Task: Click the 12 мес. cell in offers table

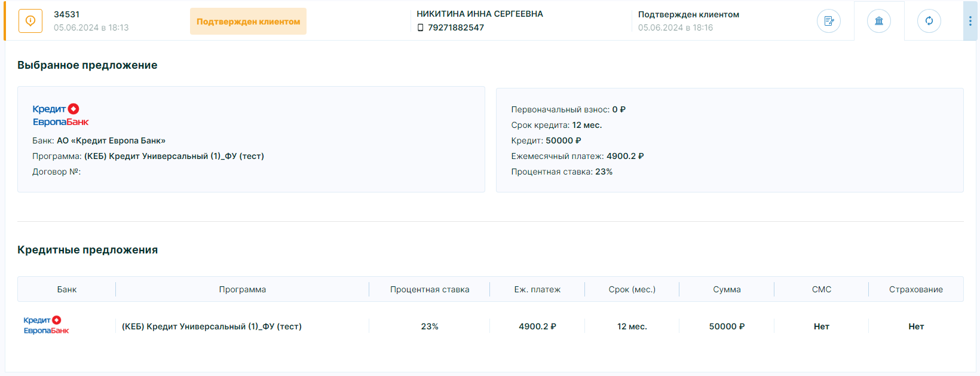Action: coord(632,326)
